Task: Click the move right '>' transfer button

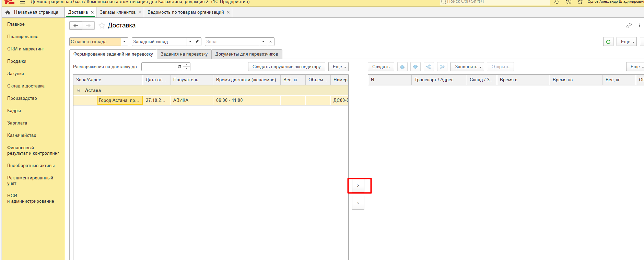Action: coord(358,186)
